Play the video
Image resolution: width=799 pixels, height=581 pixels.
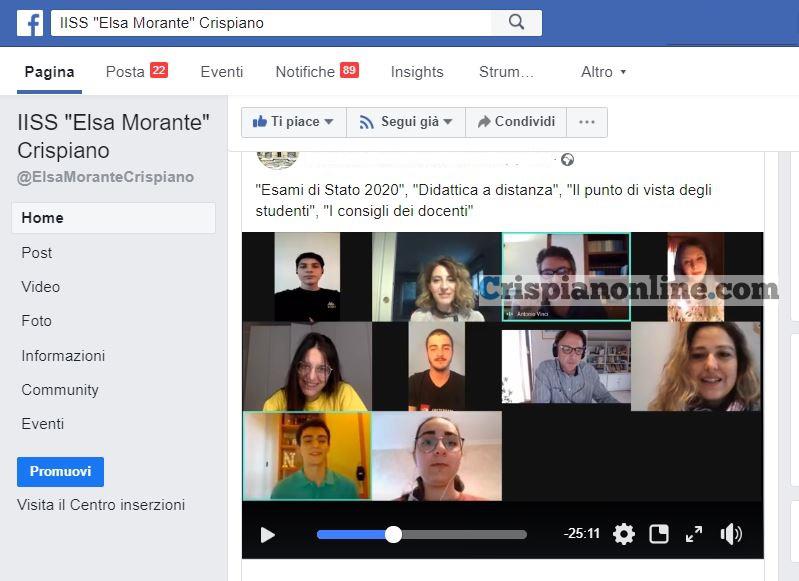pyautogui.click(x=267, y=535)
